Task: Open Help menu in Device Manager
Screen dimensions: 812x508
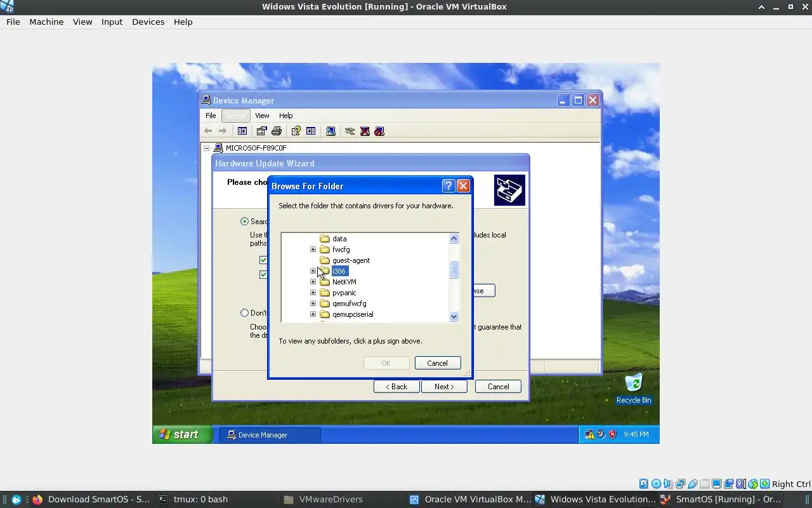Action: pyautogui.click(x=286, y=116)
